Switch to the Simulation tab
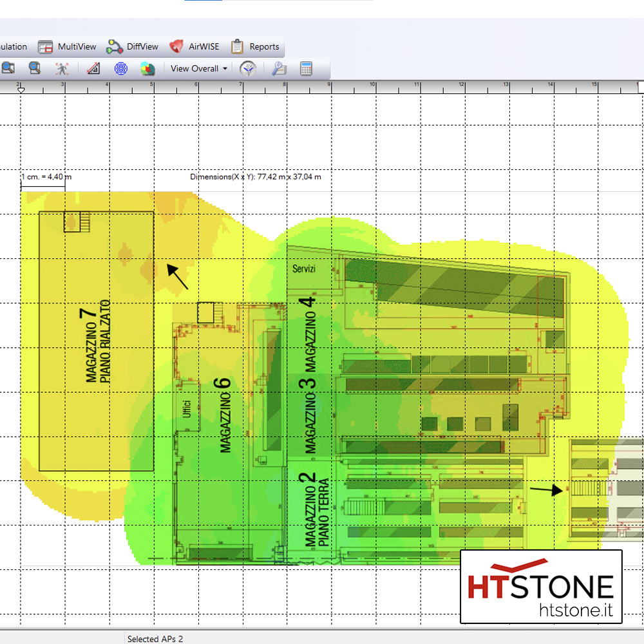 (13, 47)
